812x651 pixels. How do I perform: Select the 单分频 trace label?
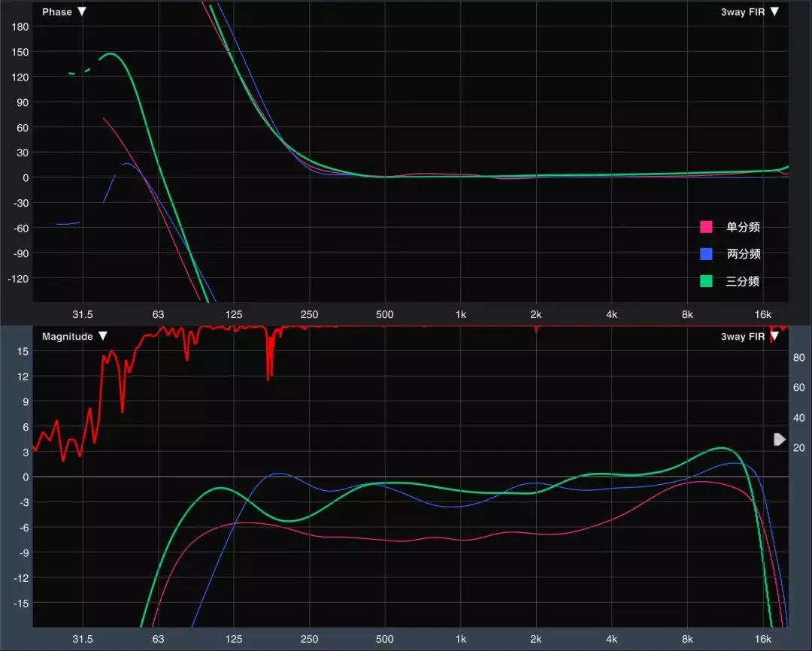pyautogui.click(x=743, y=227)
